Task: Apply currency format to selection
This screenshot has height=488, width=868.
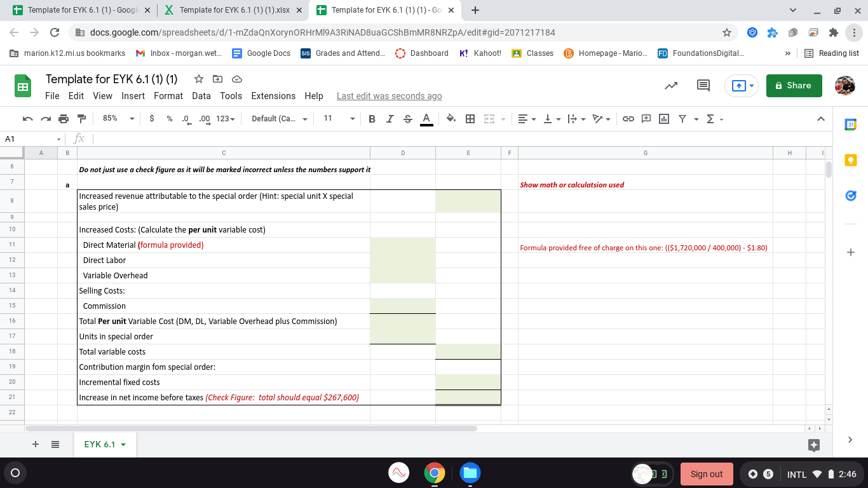Action: click(153, 118)
